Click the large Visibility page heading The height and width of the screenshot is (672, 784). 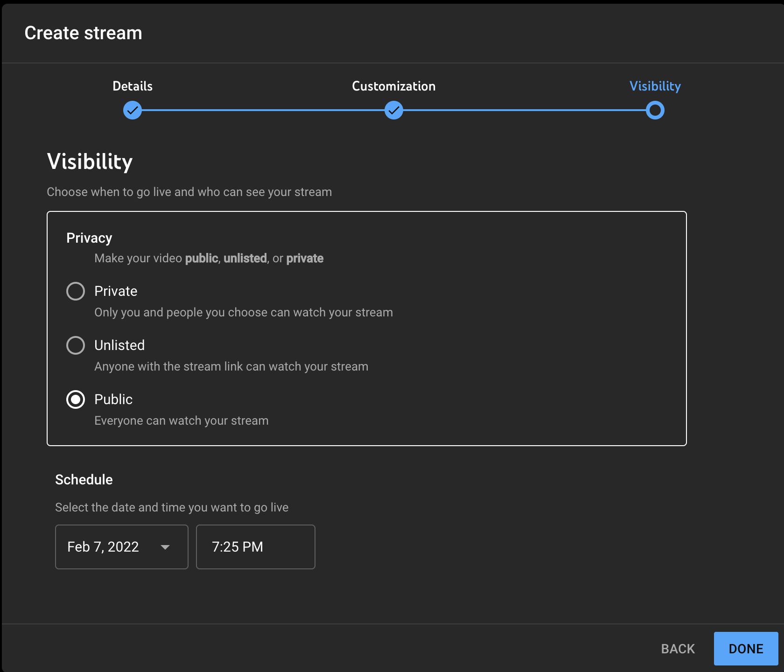tap(90, 162)
